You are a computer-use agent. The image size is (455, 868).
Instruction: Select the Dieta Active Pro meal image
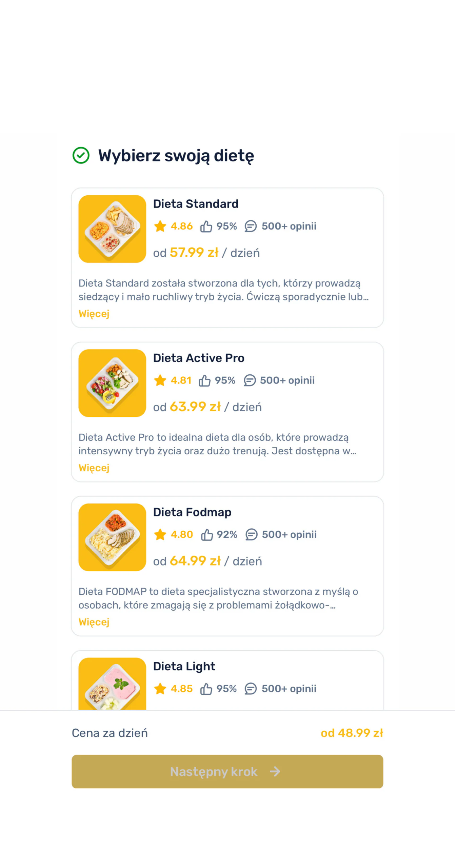tap(112, 383)
